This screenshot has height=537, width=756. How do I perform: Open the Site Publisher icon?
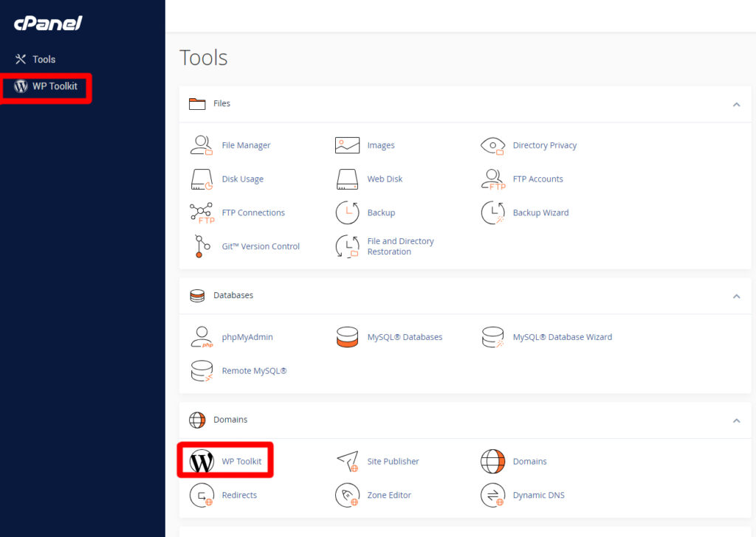point(347,461)
